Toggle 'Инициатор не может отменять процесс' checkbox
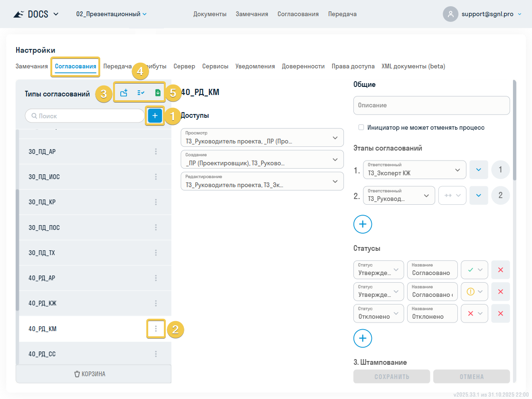 (x=361, y=128)
